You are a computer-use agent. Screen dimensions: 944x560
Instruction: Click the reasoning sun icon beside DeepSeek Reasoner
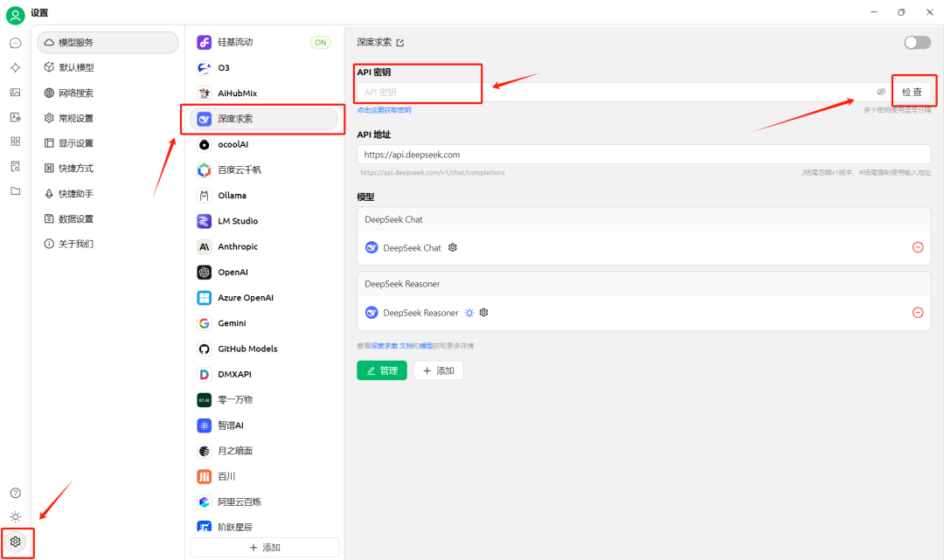pyautogui.click(x=469, y=313)
